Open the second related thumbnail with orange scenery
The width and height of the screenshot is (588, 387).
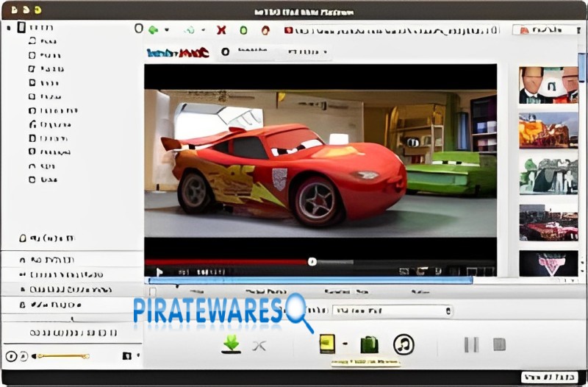(x=548, y=130)
